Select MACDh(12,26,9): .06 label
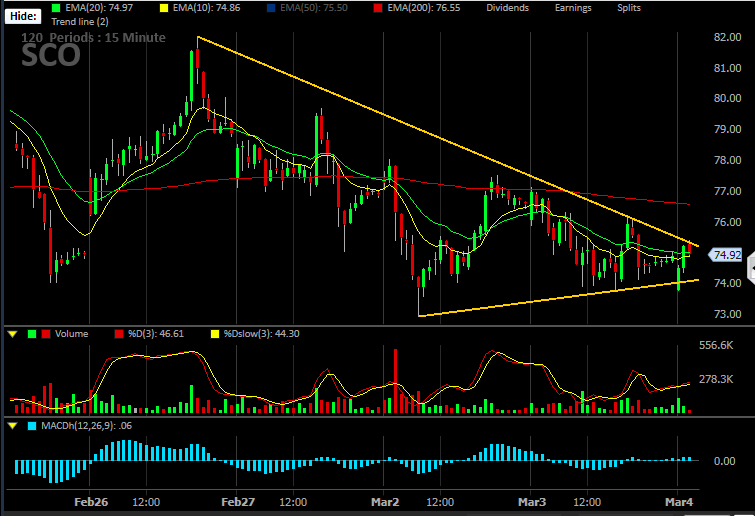This screenshot has height=516, width=755. pyautogui.click(x=87, y=426)
